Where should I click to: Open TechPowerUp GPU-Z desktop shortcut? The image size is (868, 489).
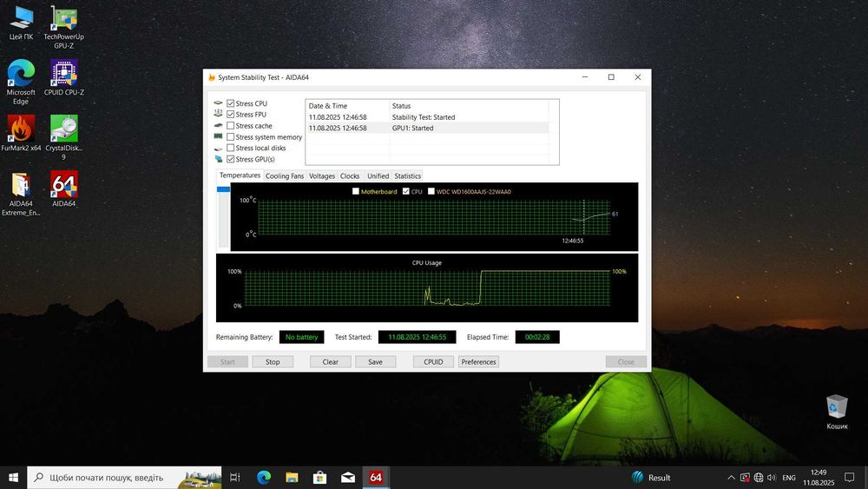click(63, 27)
